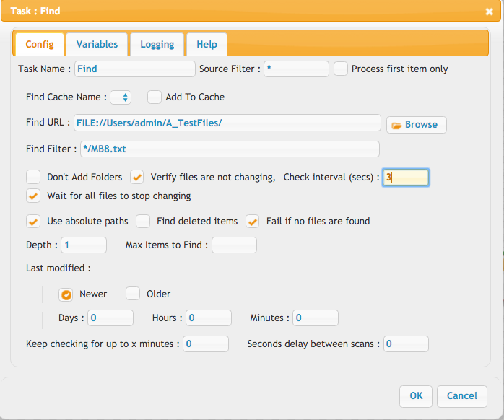Confirm with the OK button
This screenshot has width=504, height=420.
tap(416, 396)
